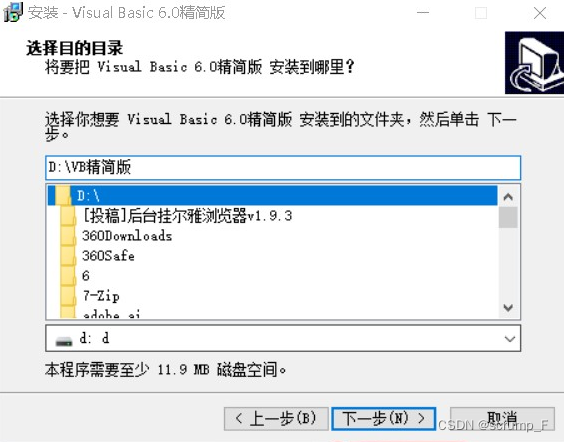
Task: Click the folder icon named 6
Action: click(x=68, y=276)
